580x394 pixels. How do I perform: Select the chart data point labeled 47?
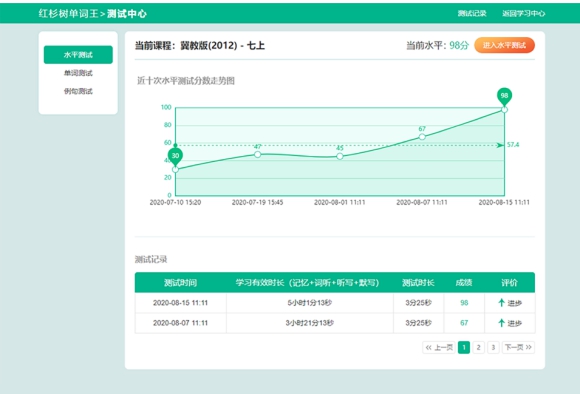click(257, 154)
